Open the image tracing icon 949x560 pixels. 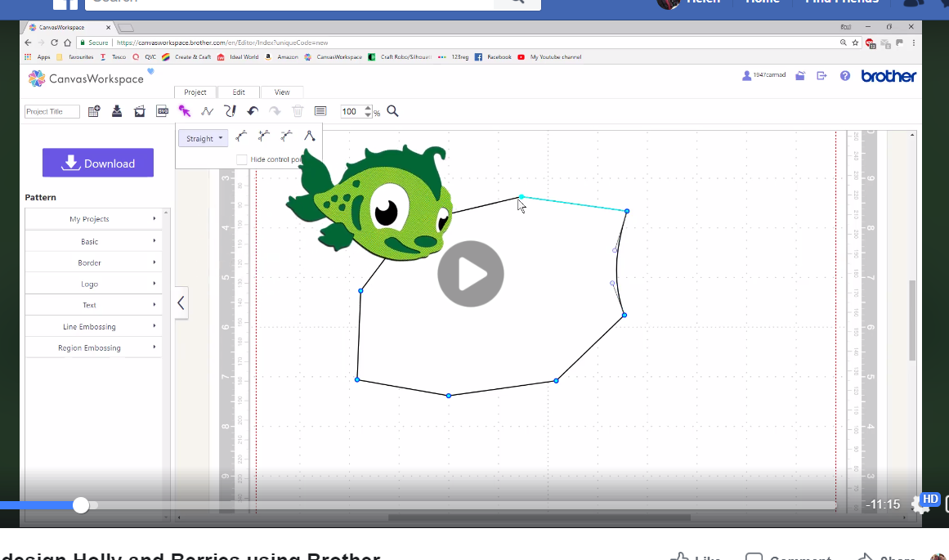pos(140,111)
